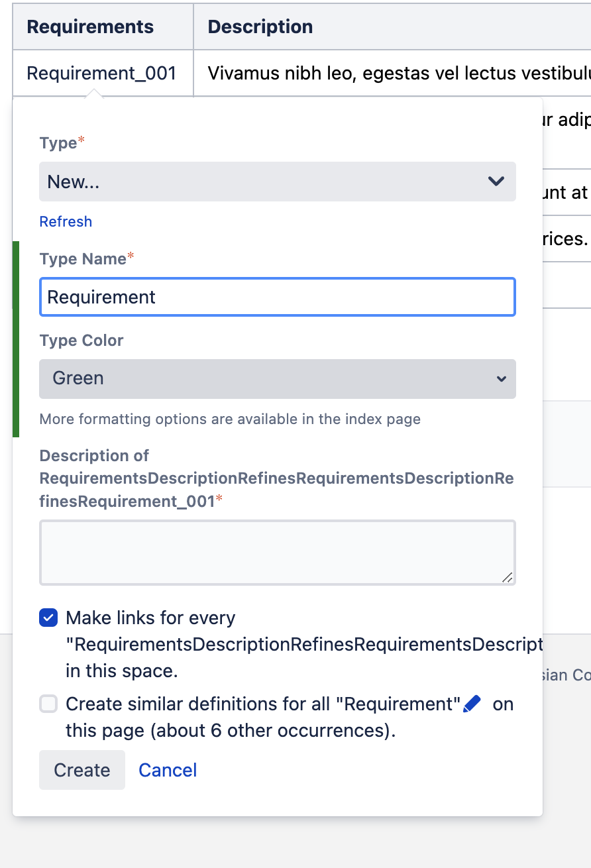Focus the description text area
This screenshot has width=591, height=868.
pos(277,552)
